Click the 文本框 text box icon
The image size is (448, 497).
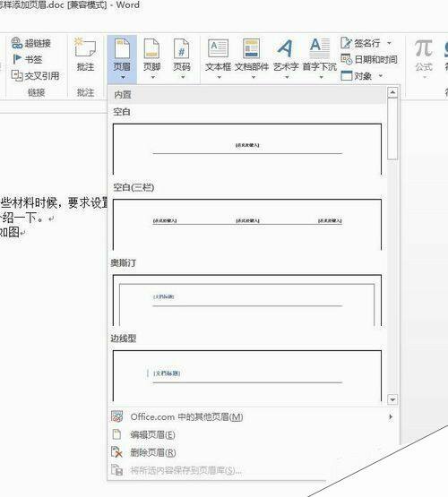coord(218,48)
